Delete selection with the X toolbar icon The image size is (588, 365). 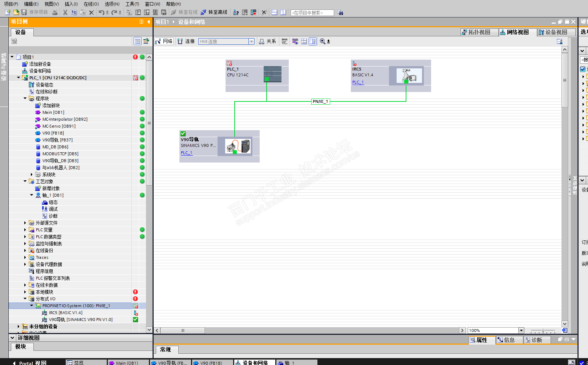click(92, 12)
